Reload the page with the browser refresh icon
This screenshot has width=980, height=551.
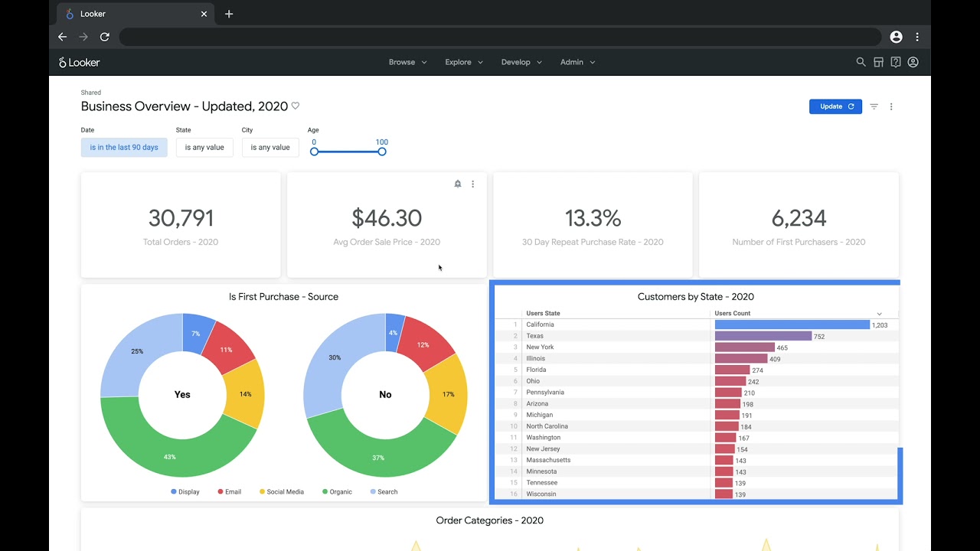click(x=105, y=37)
